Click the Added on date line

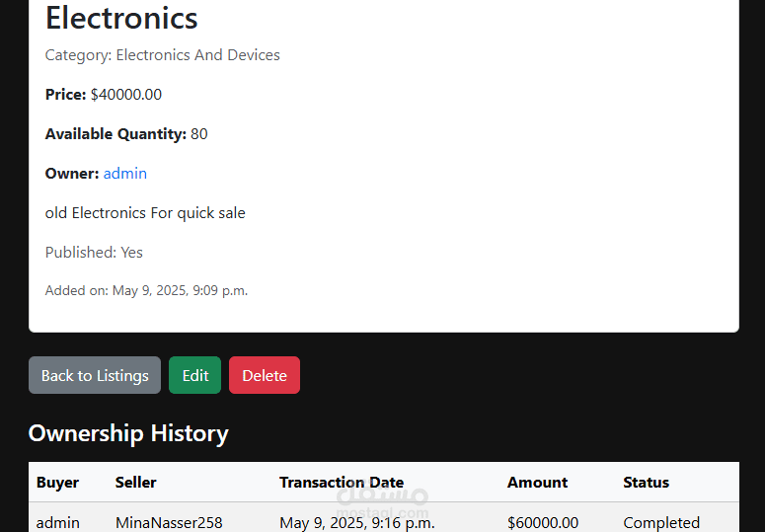[x=146, y=290]
